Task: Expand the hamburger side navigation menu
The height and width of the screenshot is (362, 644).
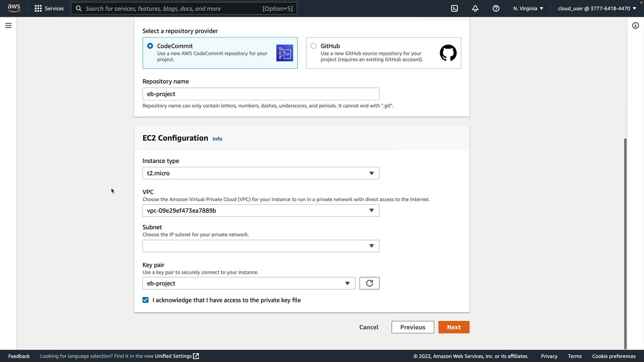Action: [8, 25]
